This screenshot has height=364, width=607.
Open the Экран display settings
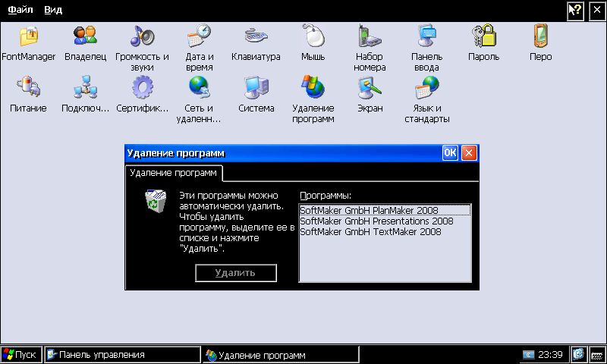(x=370, y=95)
